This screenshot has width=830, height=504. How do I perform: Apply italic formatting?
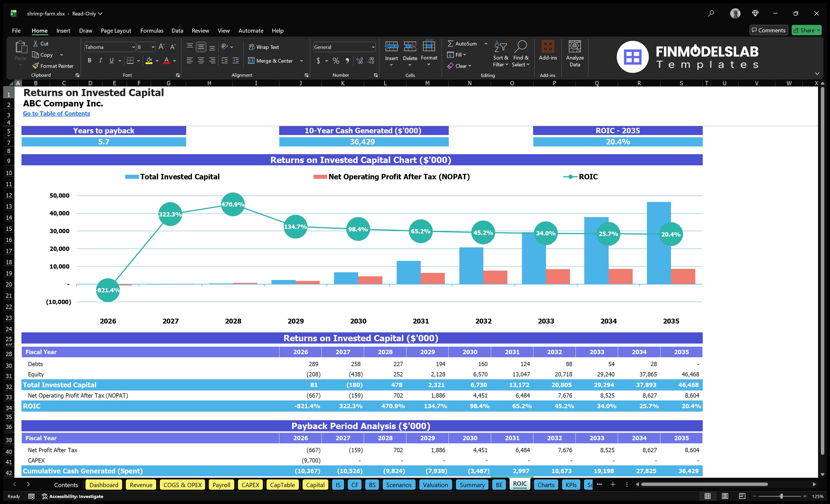click(100, 61)
